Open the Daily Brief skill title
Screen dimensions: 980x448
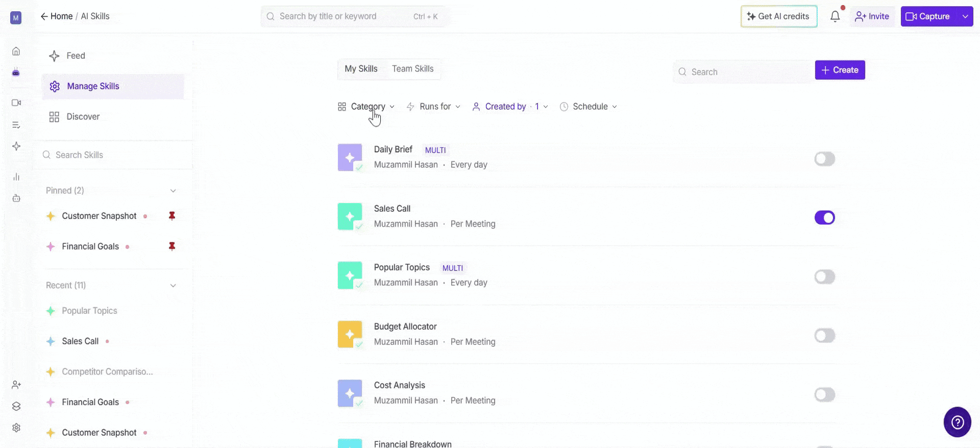pyautogui.click(x=393, y=150)
